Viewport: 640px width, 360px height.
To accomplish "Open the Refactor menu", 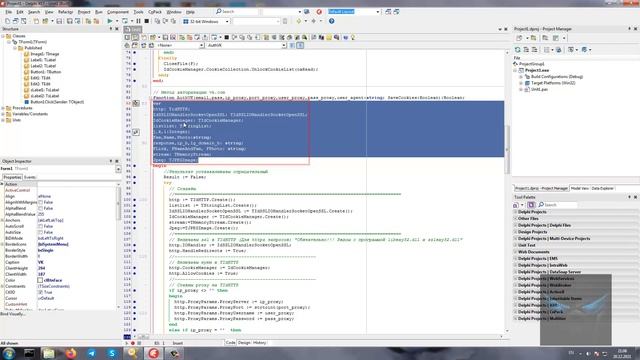I will click(x=65, y=12).
